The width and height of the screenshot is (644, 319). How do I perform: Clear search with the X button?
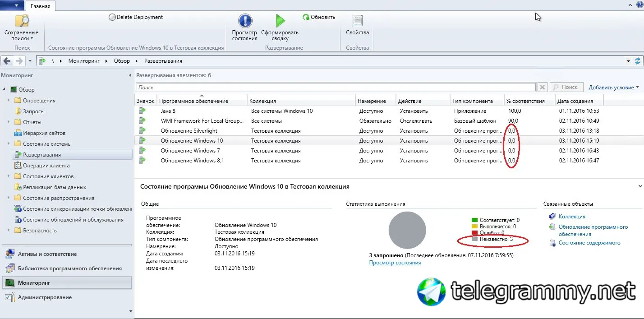tap(543, 88)
